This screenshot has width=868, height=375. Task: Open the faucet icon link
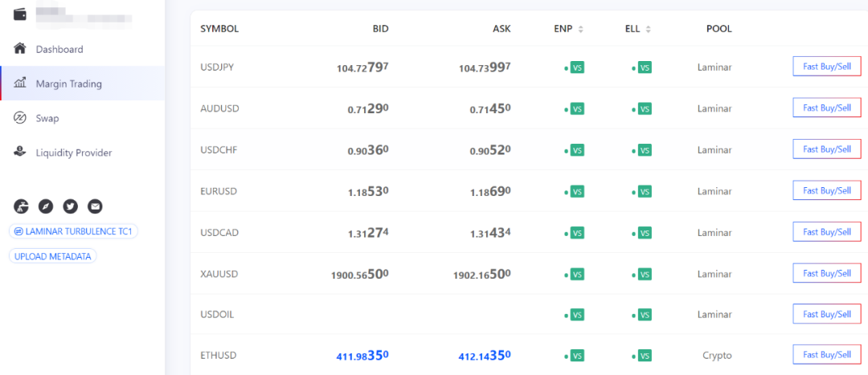(x=22, y=206)
